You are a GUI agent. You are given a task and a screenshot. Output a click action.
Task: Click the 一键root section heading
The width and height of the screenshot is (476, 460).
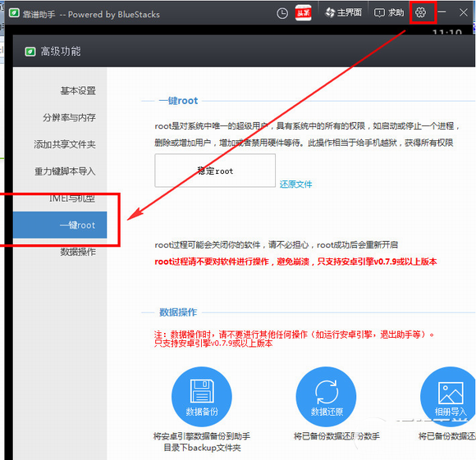pyautogui.click(x=179, y=101)
